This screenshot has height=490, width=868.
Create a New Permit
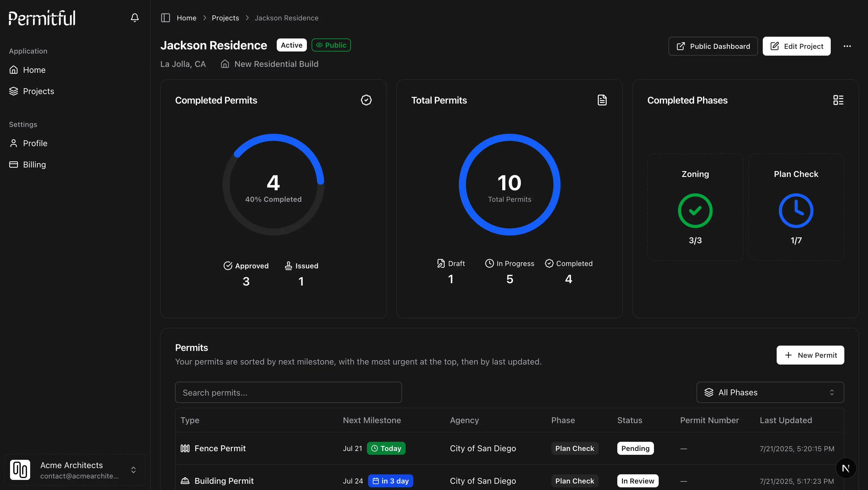[810, 355]
